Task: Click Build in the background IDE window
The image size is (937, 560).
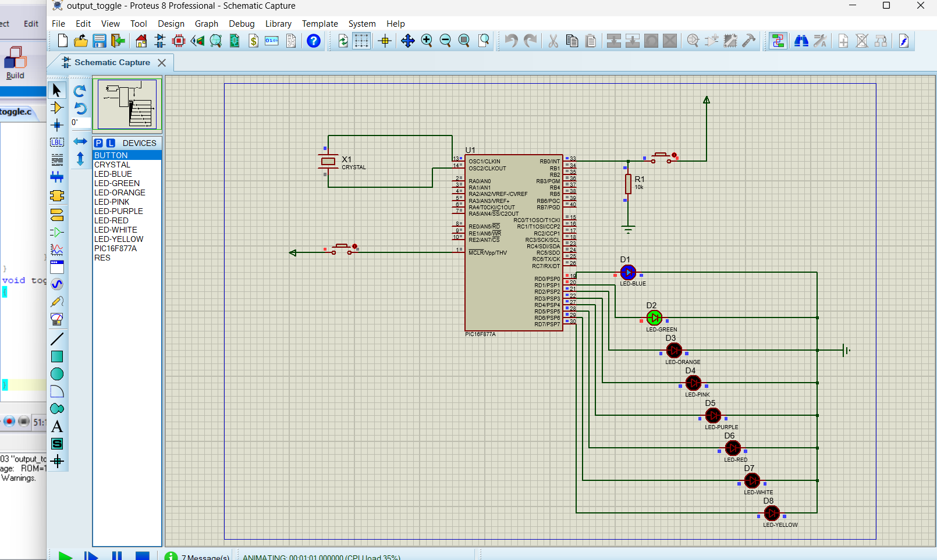Action: (x=15, y=63)
